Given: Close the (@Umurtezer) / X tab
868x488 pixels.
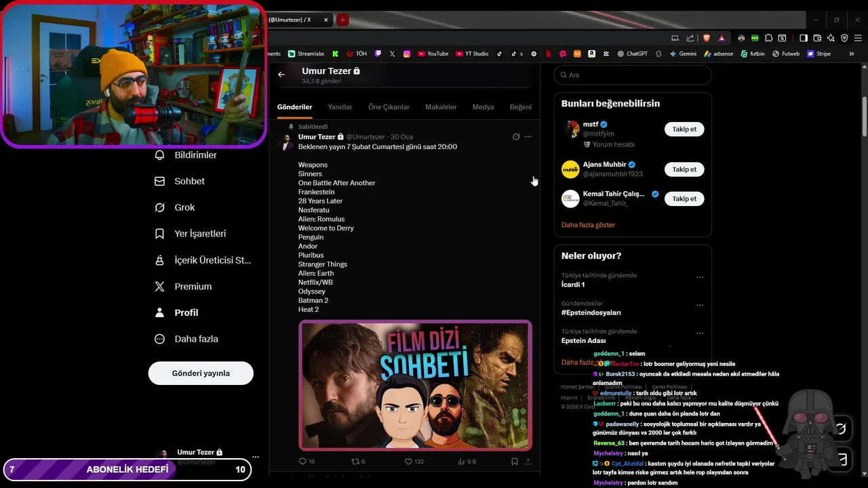Looking at the screenshot, I should (x=325, y=20).
